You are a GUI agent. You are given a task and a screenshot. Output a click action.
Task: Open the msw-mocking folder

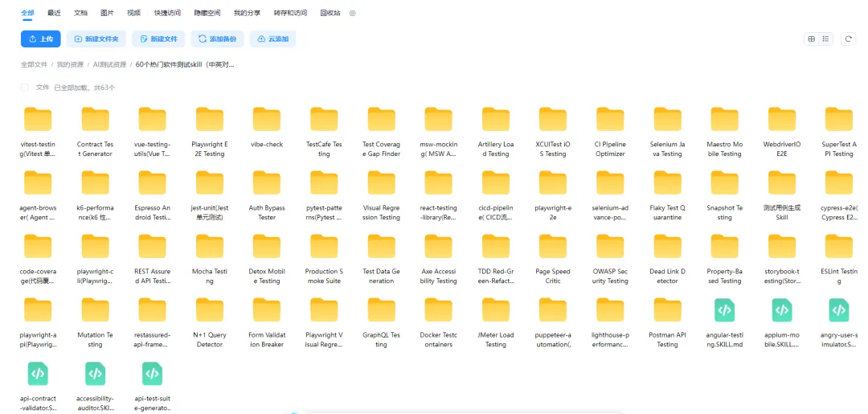439,120
